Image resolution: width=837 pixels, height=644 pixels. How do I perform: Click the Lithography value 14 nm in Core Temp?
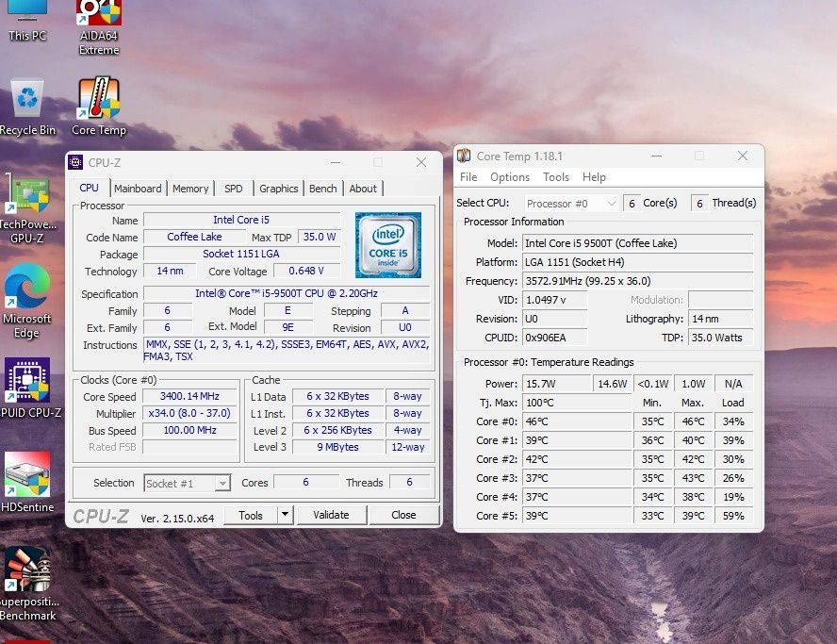(721, 319)
